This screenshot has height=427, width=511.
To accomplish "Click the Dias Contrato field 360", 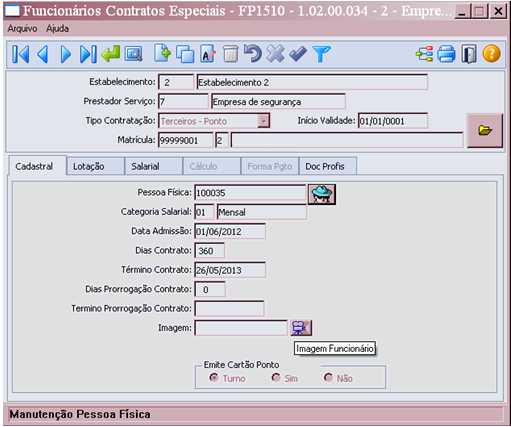I will pos(210,251).
